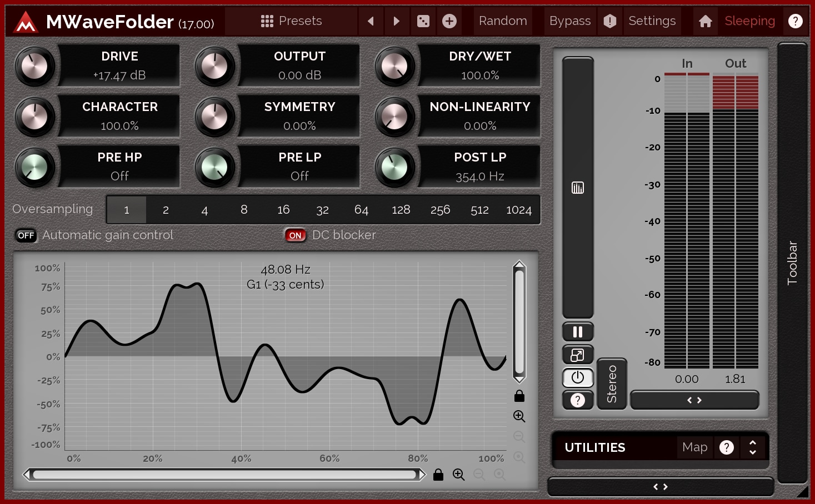Image resolution: width=815 pixels, height=504 pixels.
Task: Click the next preset arrow
Action: (x=396, y=21)
